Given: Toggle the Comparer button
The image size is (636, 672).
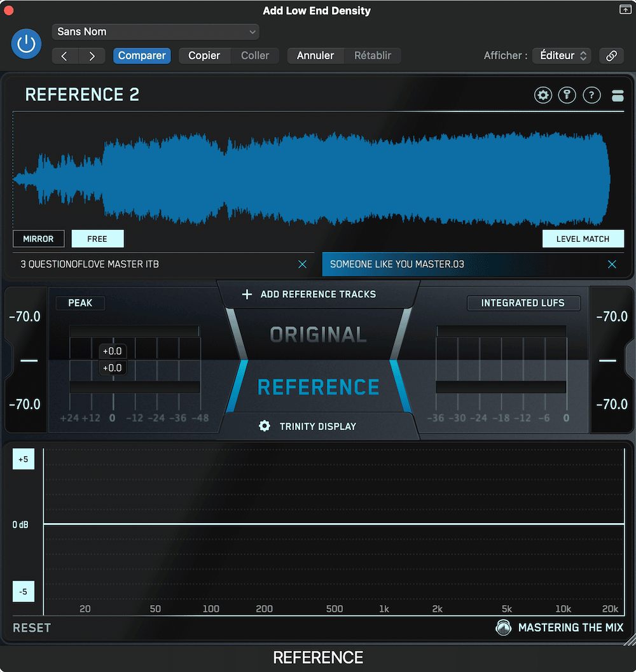Looking at the screenshot, I should [x=142, y=56].
